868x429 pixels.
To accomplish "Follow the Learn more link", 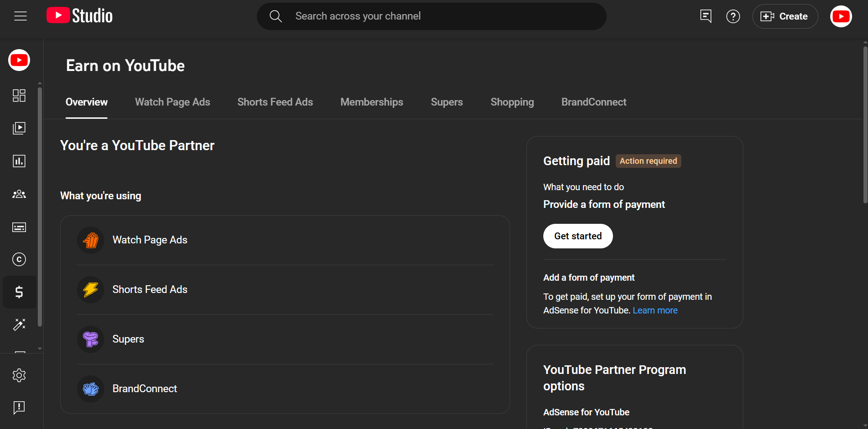I will (x=655, y=310).
